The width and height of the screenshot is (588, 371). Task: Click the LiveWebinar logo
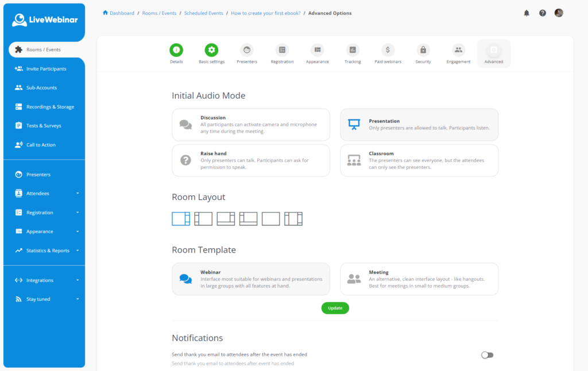(x=45, y=21)
